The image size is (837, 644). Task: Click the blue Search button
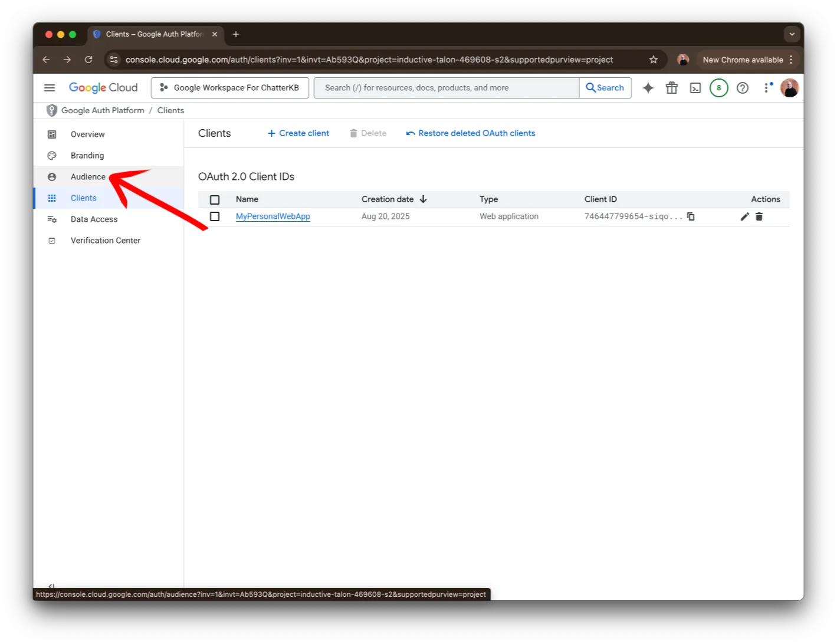[x=605, y=88]
